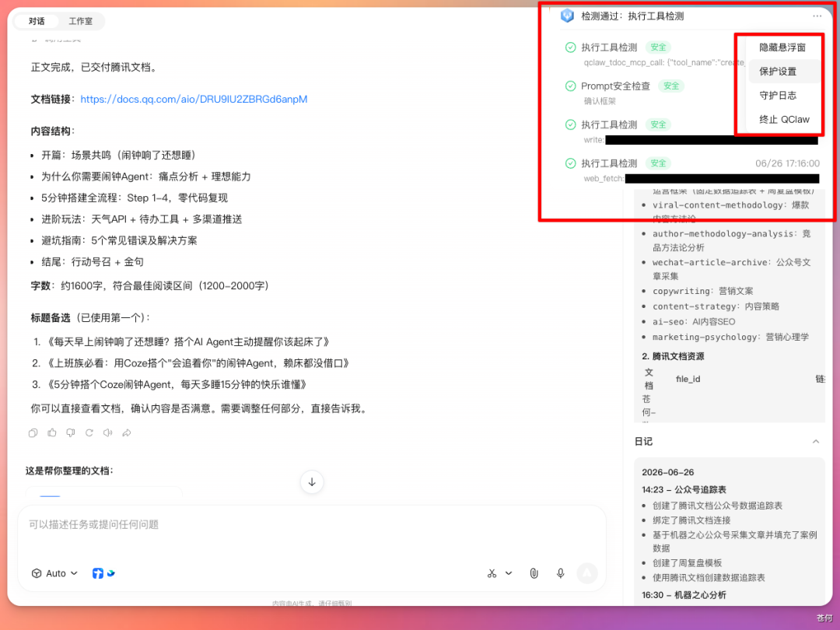Viewport: 840px width, 630px height.
Task: Click the 检测通过：执行工具检测 header
Action: click(x=632, y=16)
